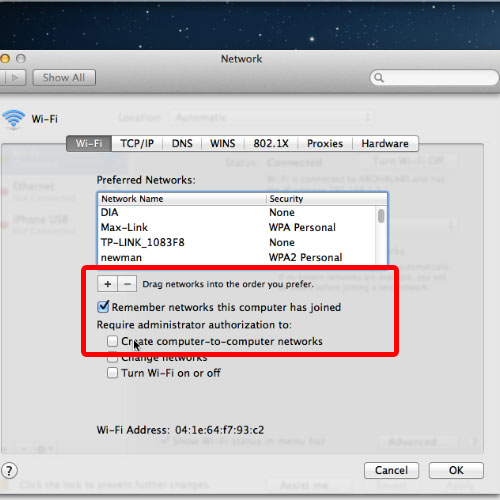Open help with the question mark button
The height and width of the screenshot is (500, 500).
coord(9,471)
